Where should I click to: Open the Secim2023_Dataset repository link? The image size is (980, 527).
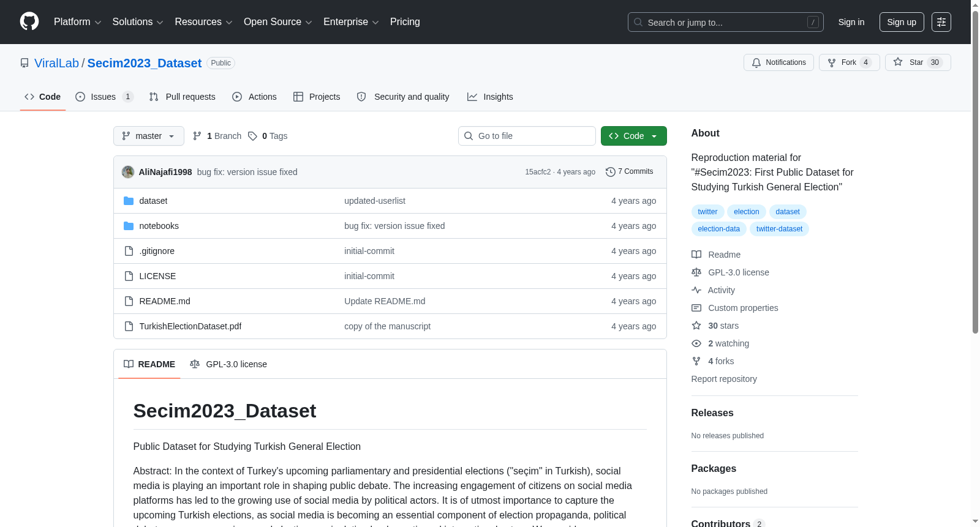tap(145, 63)
